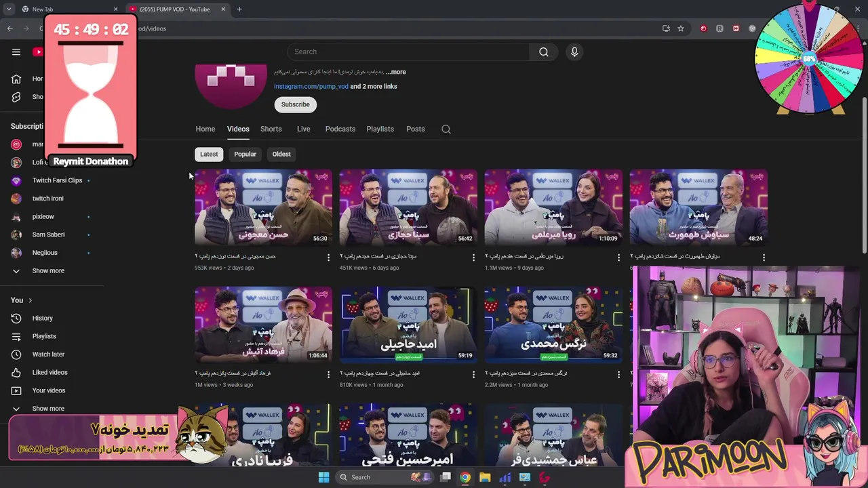Open the Windows Start menu
Viewport: 868px width, 488px height.
tap(323, 477)
